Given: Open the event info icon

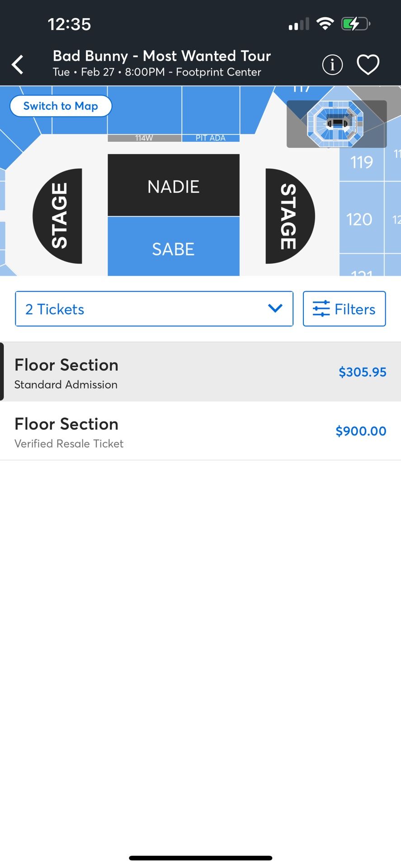Looking at the screenshot, I should click(x=332, y=65).
